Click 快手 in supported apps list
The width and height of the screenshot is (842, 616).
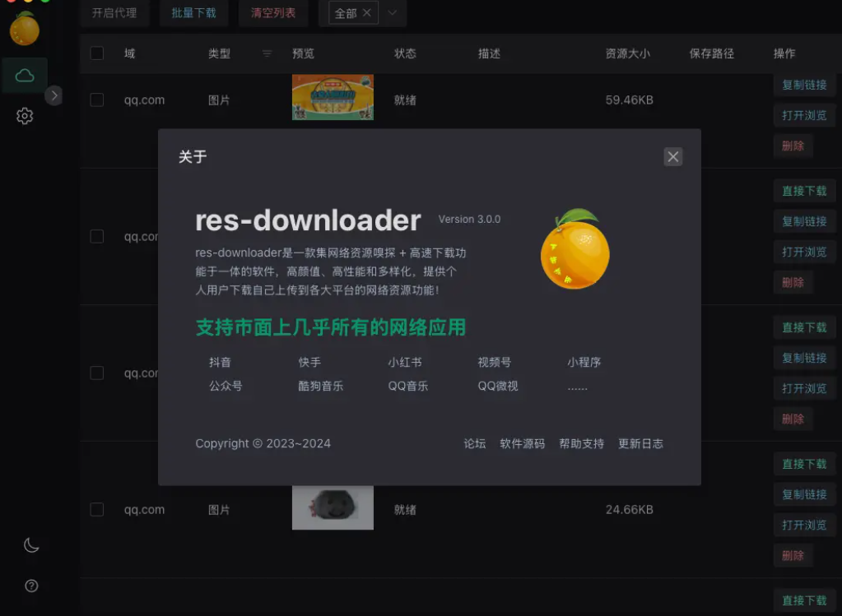[x=309, y=362]
